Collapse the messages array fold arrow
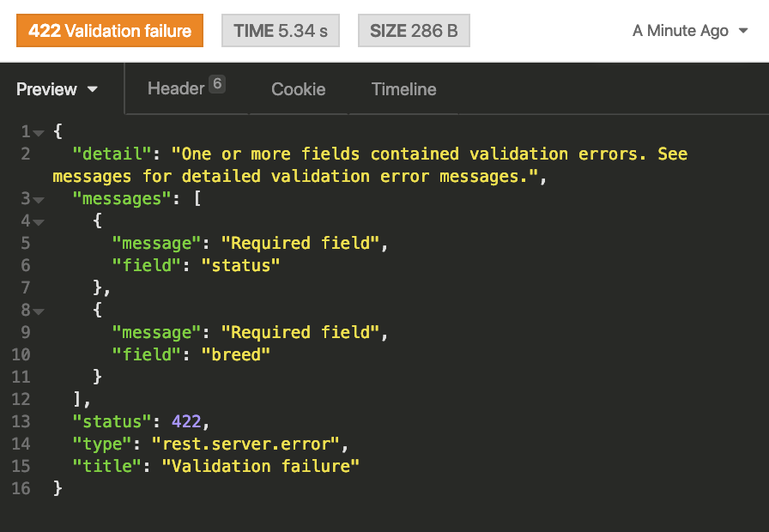Viewport: 769px width, 532px height. coord(39,199)
